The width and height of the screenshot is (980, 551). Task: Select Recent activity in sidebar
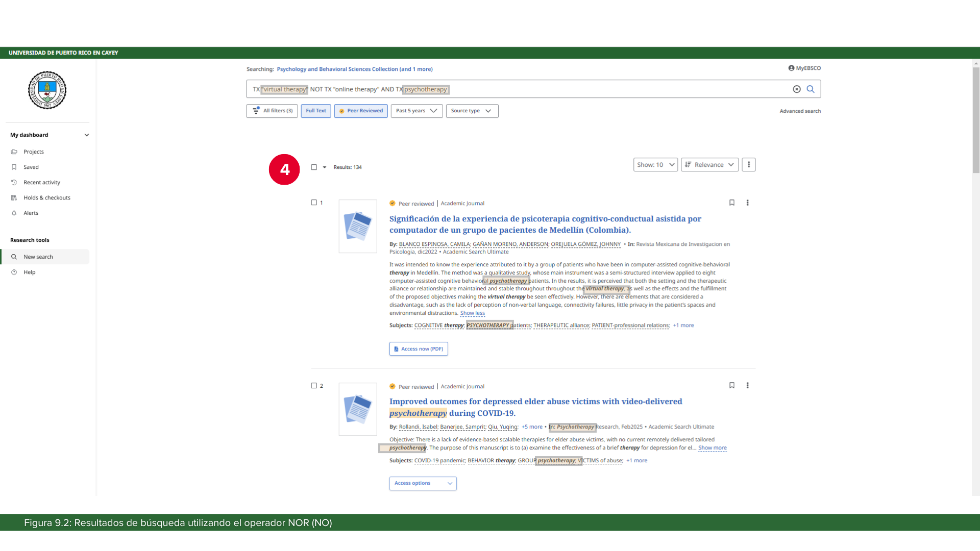coord(41,182)
